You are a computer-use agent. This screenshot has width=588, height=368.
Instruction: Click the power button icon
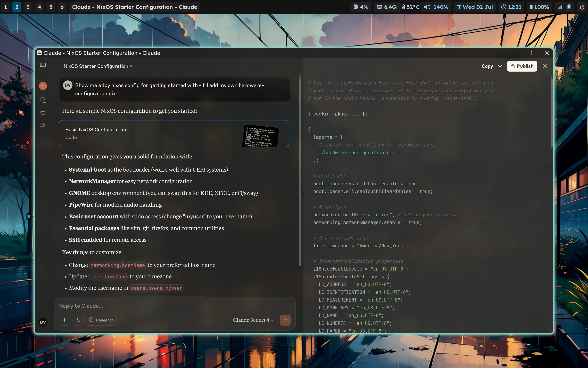[582, 7]
